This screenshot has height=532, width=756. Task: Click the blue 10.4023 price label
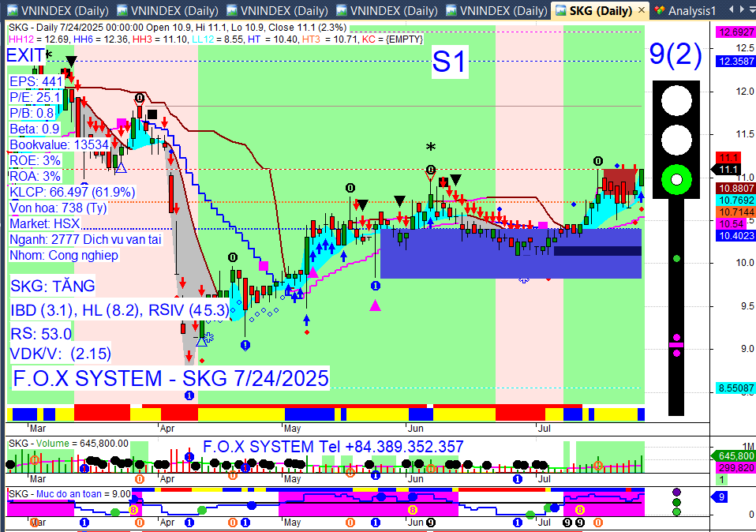(735, 236)
